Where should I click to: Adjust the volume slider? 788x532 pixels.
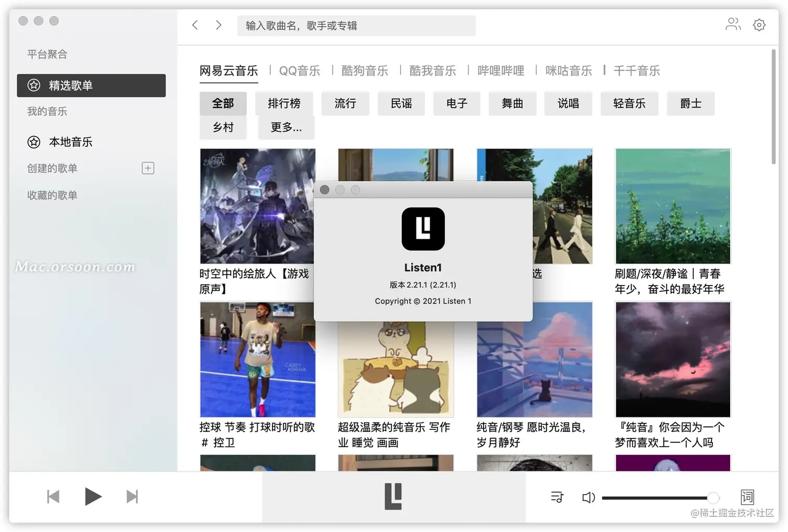(x=660, y=498)
